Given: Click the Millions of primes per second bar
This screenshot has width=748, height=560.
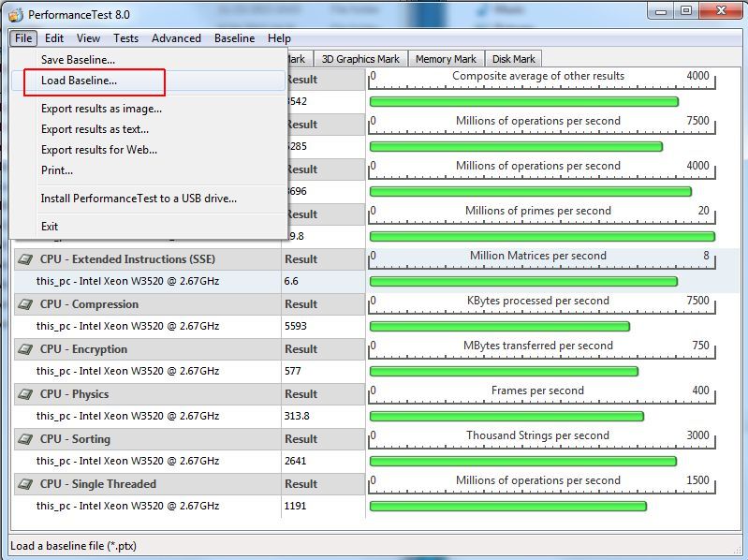Looking at the screenshot, I should point(542,237).
